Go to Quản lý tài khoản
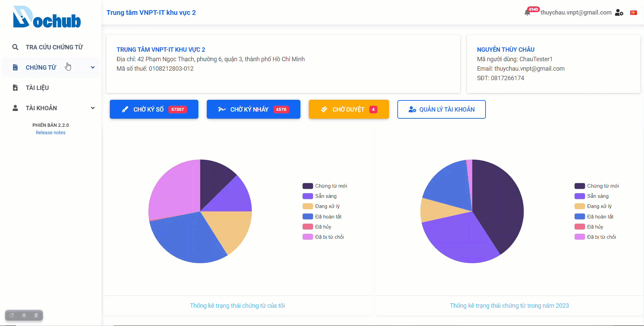 pos(442,109)
